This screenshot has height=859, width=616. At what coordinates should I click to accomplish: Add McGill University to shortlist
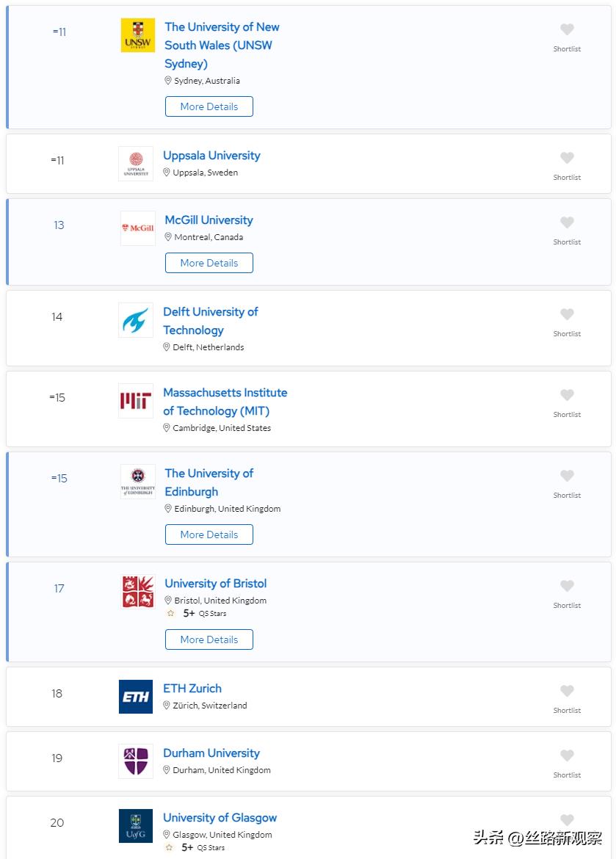click(567, 223)
